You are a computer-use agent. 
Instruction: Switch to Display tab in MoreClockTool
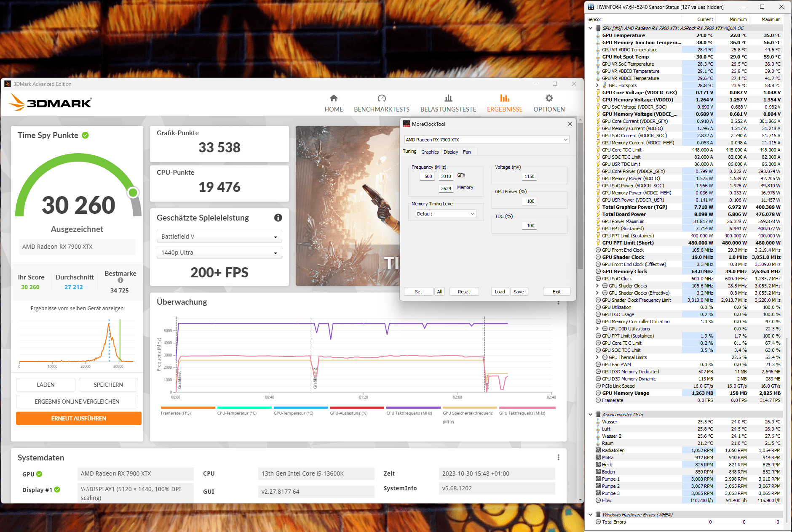tap(451, 152)
